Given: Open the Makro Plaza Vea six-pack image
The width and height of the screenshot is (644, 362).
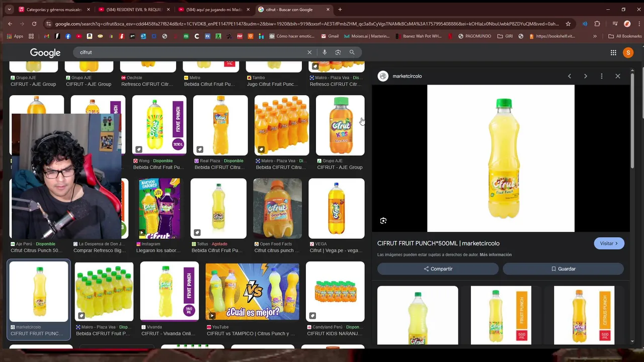Looking at the screenshot, I should point(282,126).
